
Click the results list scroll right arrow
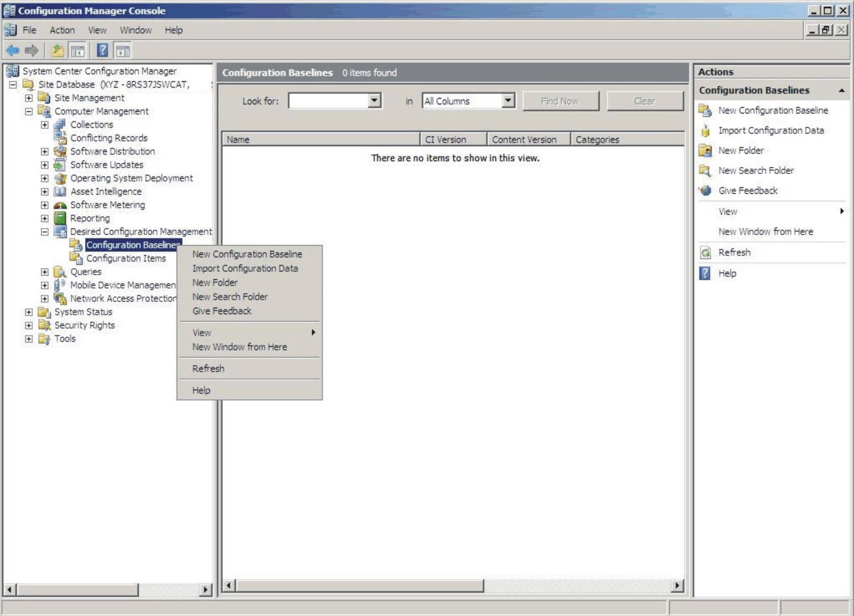tap(677, 585)
